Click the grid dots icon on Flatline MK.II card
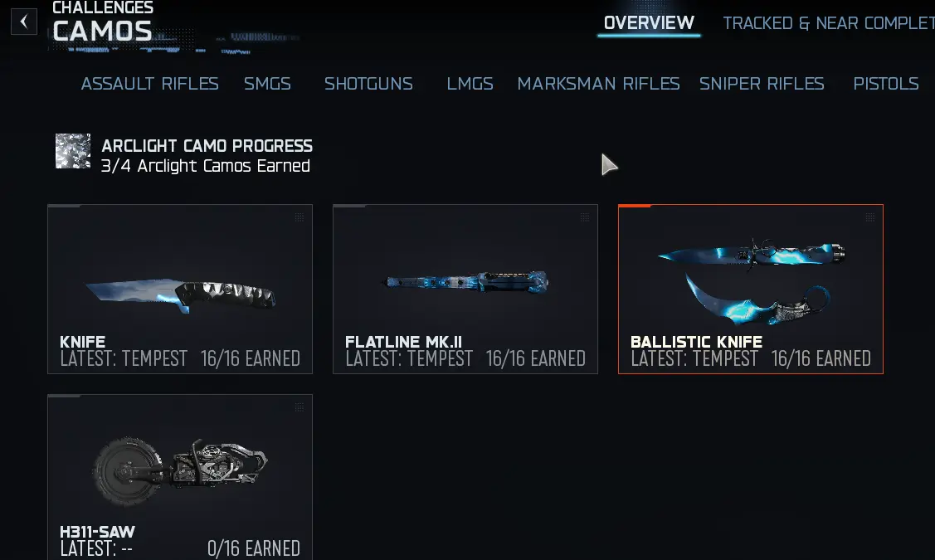Viewport: 935px width, 560px height. point(585,217)
